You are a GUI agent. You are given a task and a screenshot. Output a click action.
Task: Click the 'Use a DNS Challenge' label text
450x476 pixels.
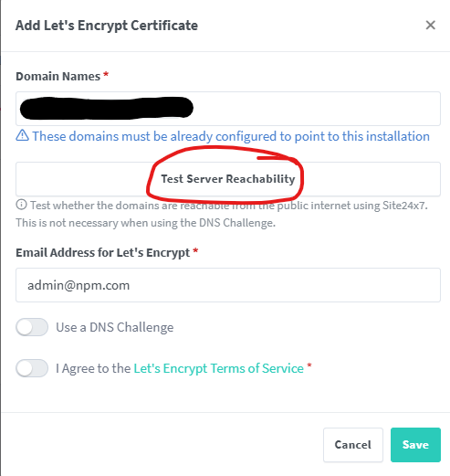tap(115, 327)
